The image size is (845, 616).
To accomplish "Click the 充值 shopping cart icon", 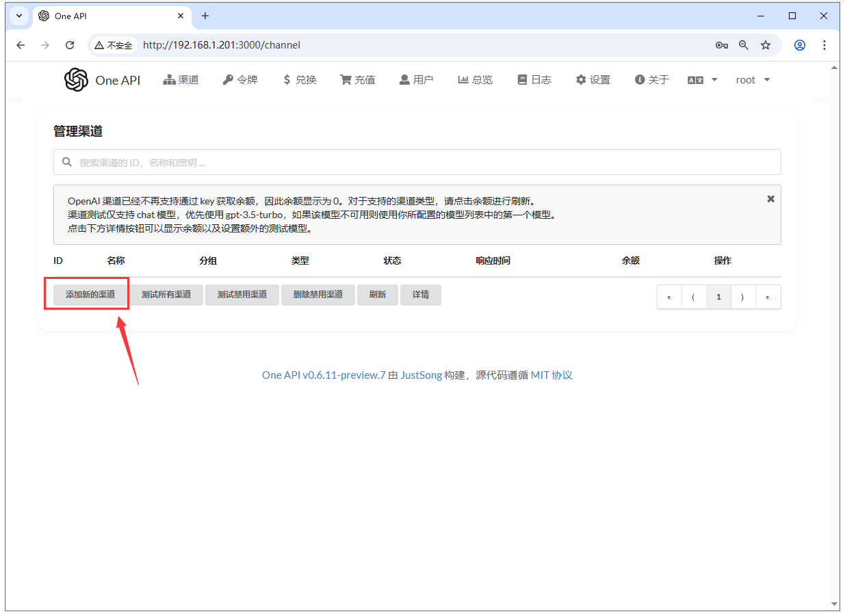I will [x=346, y=79].
